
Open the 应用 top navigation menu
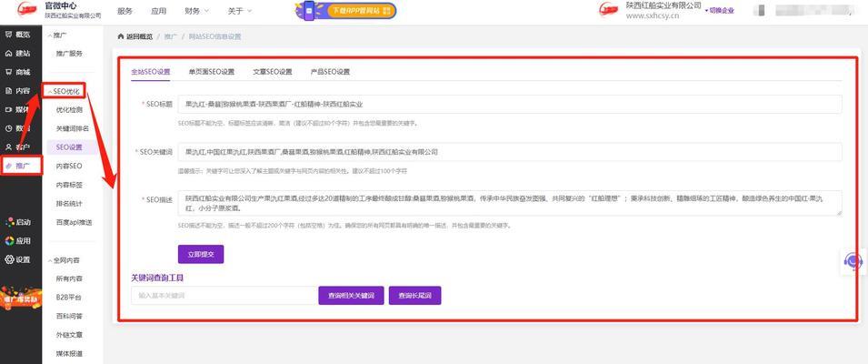pyautogui.click(x=158, y=11)
